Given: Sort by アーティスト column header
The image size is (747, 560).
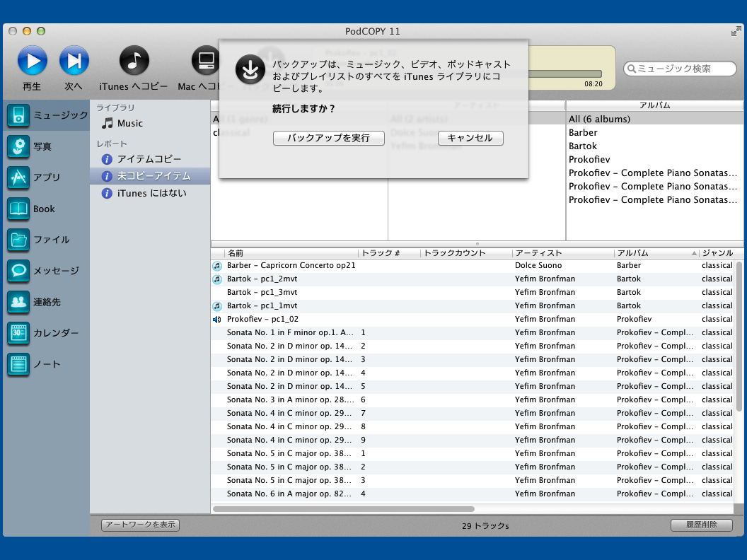Looking at the screenshot, I should [x=562, y=253].
